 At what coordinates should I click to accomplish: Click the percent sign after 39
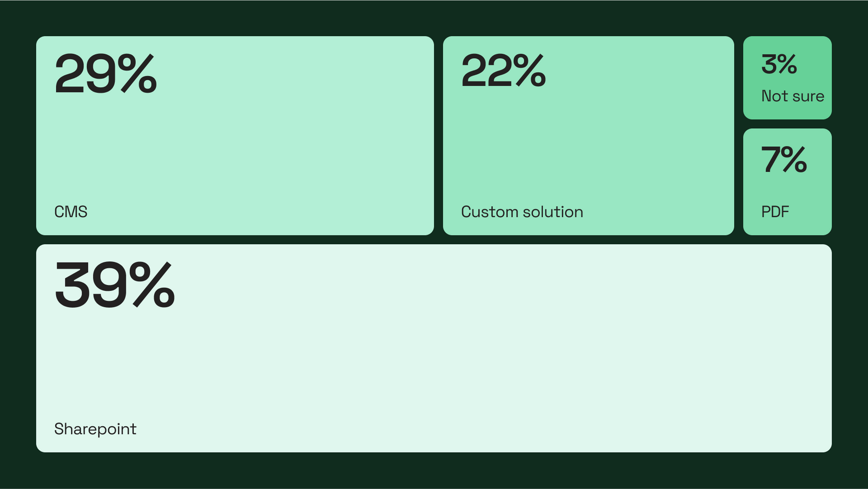[x=152, y=284]
